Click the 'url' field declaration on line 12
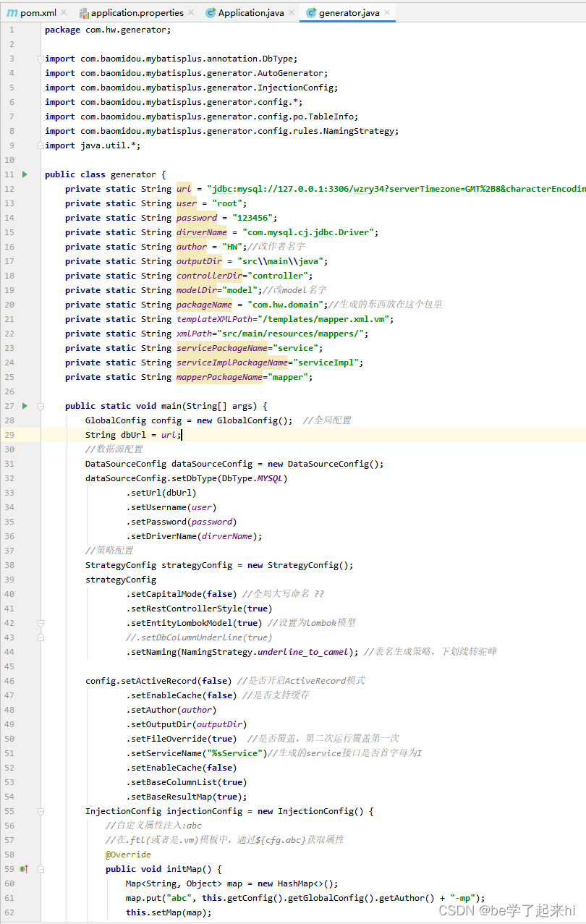The image size is (586, 924). tap(184, 189)
